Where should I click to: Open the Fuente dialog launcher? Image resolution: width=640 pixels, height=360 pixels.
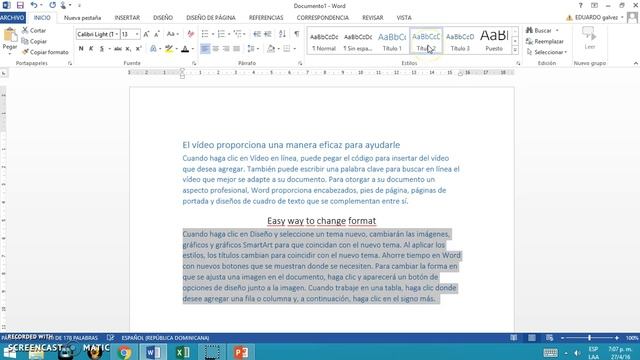(x=194, y=64)
